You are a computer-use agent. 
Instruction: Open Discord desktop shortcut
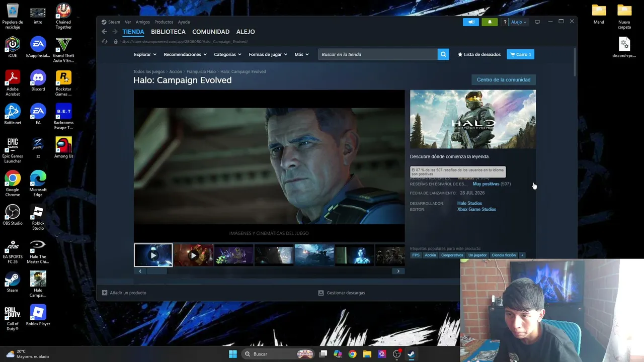coord(38,81)
